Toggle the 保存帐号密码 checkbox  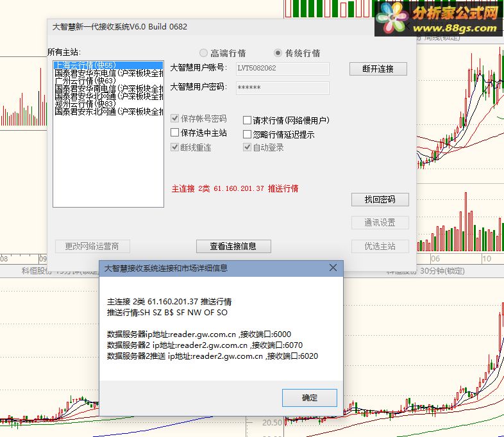point(175,119)
